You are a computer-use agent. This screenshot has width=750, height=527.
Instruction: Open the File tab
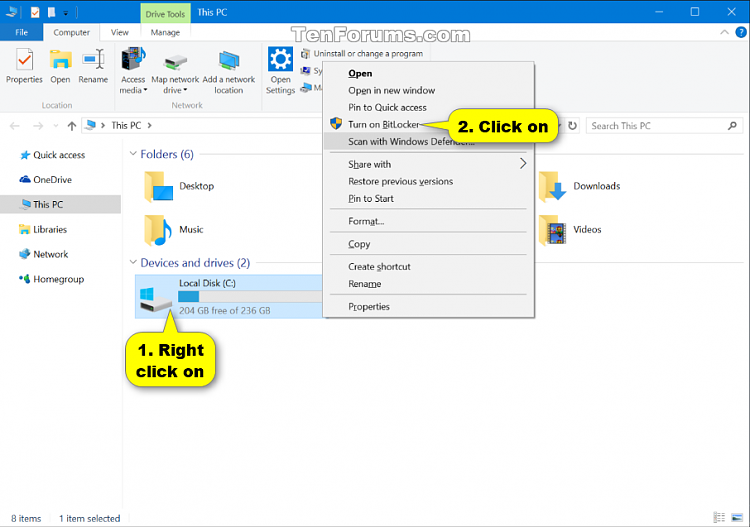(22, 33)
